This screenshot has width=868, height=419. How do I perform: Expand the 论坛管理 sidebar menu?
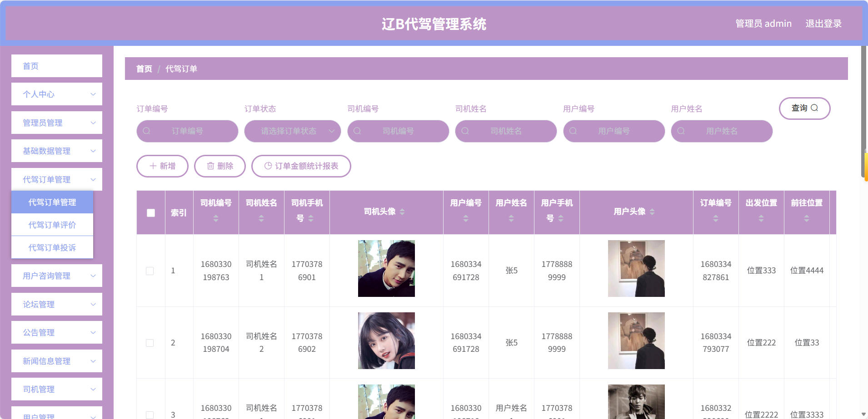[57, 304]
